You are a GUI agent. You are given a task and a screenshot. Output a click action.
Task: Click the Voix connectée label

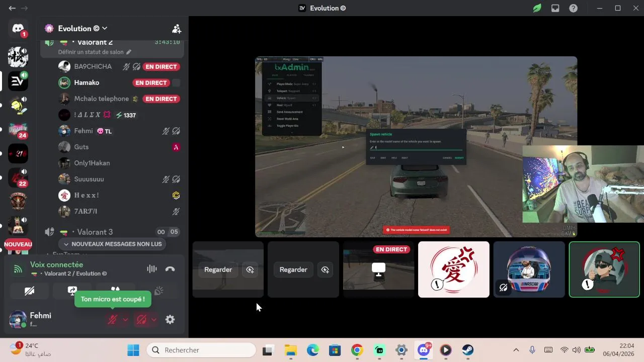coord(56,264)
